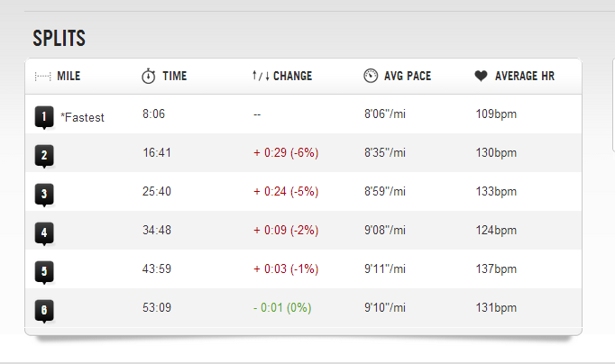Click the up/down arrows icon beside CHANGE

[261, 75]
